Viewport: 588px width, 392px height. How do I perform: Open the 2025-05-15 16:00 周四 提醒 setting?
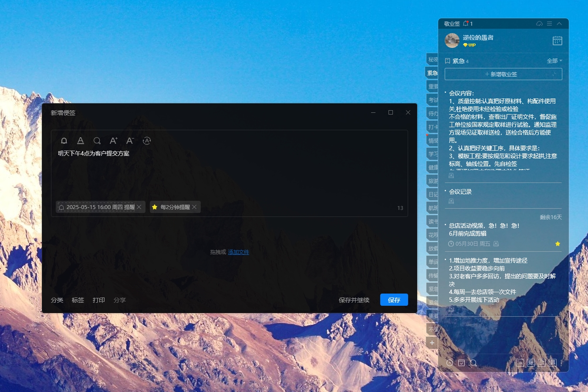click(96, 207)
